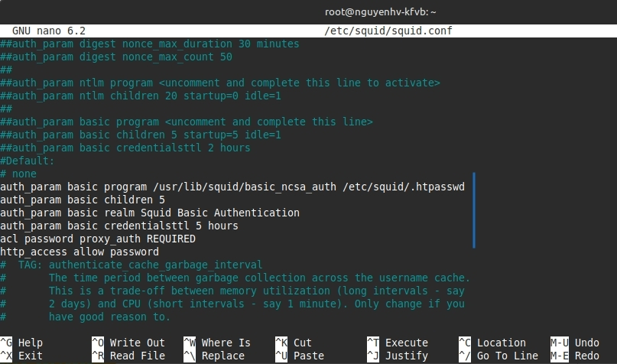Select the ^O Write Out shortcut
This screenshot has width=617, height=364.
(x=128, y=343)
